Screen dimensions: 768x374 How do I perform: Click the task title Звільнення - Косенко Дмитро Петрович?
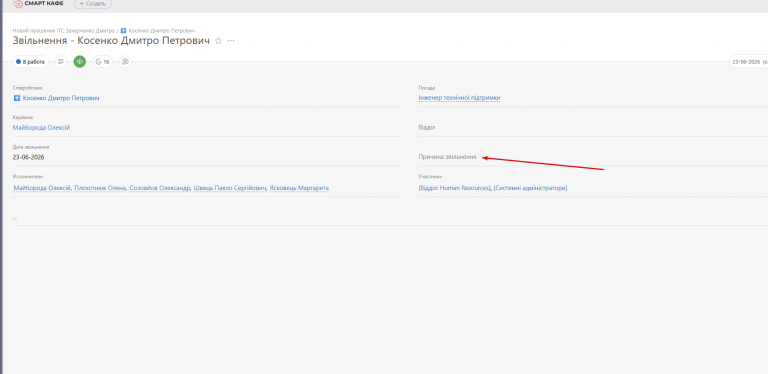(x=111, y=41)
